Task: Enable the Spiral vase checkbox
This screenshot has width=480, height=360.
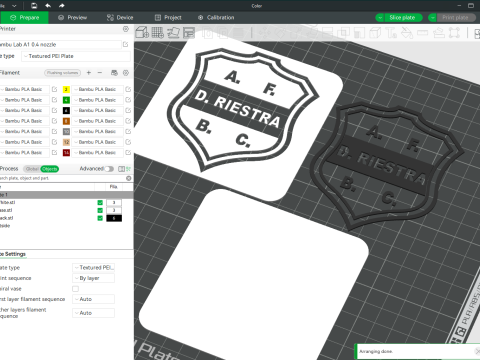Action: (x=76, y=289)
